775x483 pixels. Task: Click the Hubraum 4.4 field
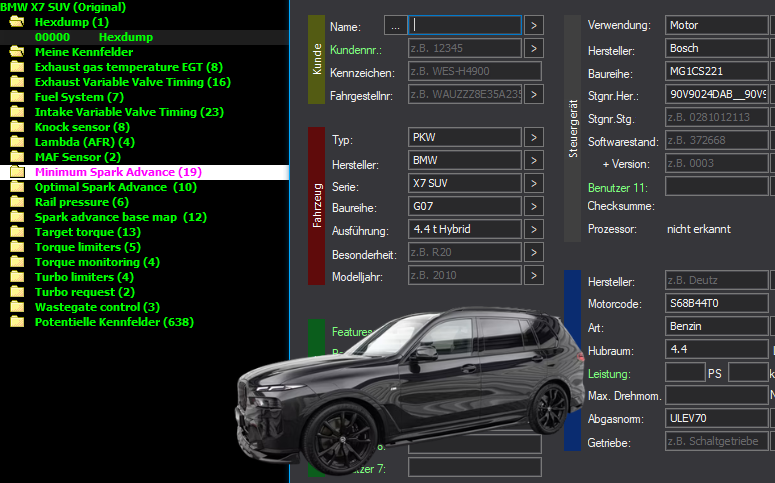coord(717,349)
